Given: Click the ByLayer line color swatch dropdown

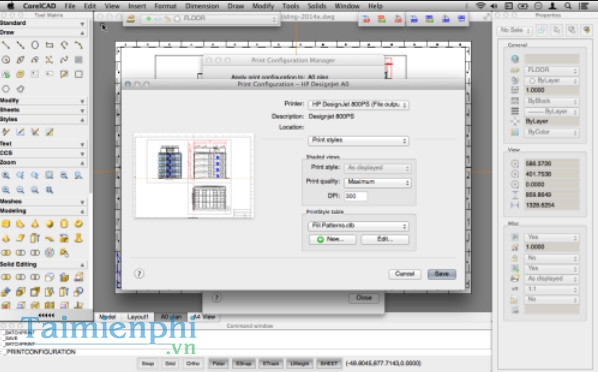Looking at the screenshot, I should [x=552, y=81].
